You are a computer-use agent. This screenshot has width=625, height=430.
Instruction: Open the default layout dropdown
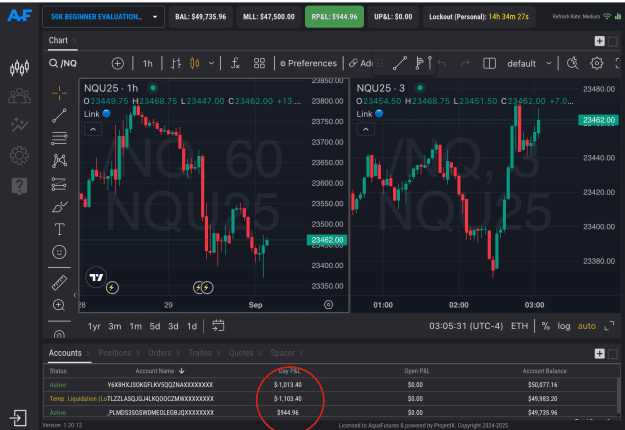click(x=529, y=63)
